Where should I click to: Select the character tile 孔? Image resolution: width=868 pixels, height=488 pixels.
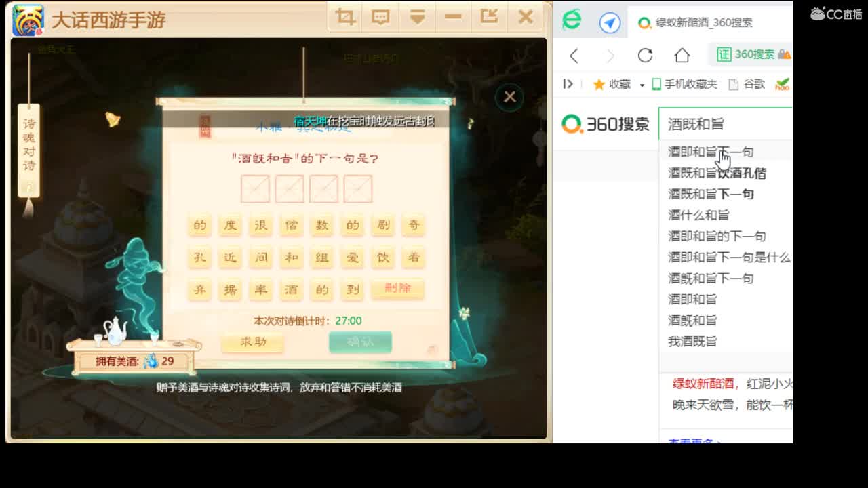click(x=200, y=258)
